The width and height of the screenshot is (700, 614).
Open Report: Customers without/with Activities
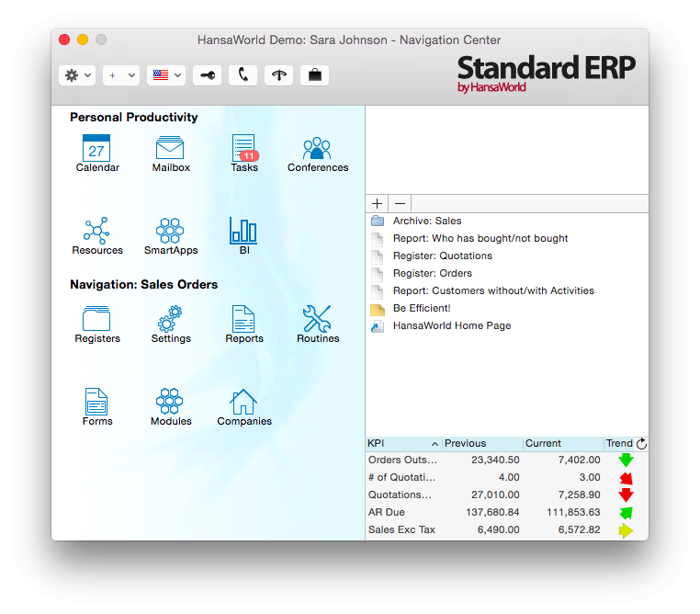493,290
